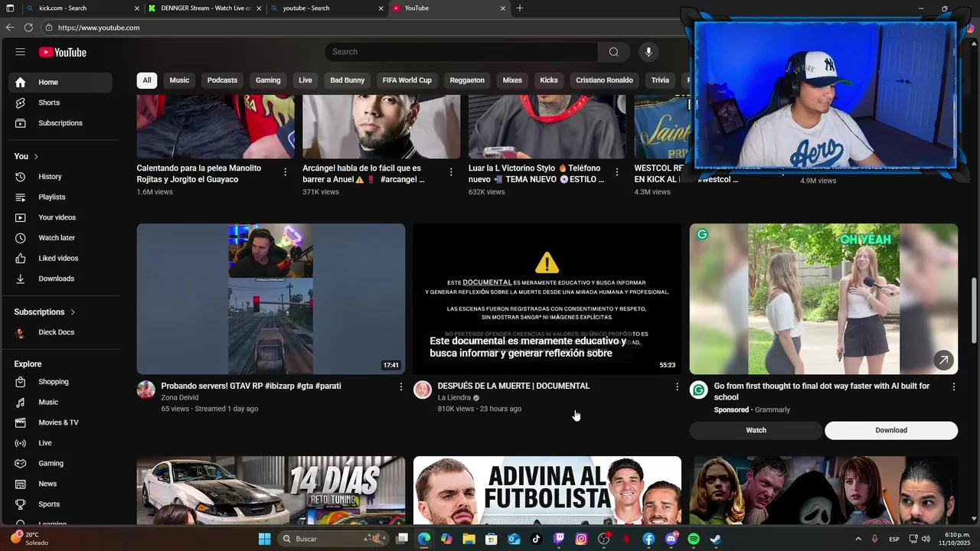Image resolution: width=980 pixels, height=551 pixels.
Task: Open options menu for the Grammarly ad
Action: click(954, 387)
